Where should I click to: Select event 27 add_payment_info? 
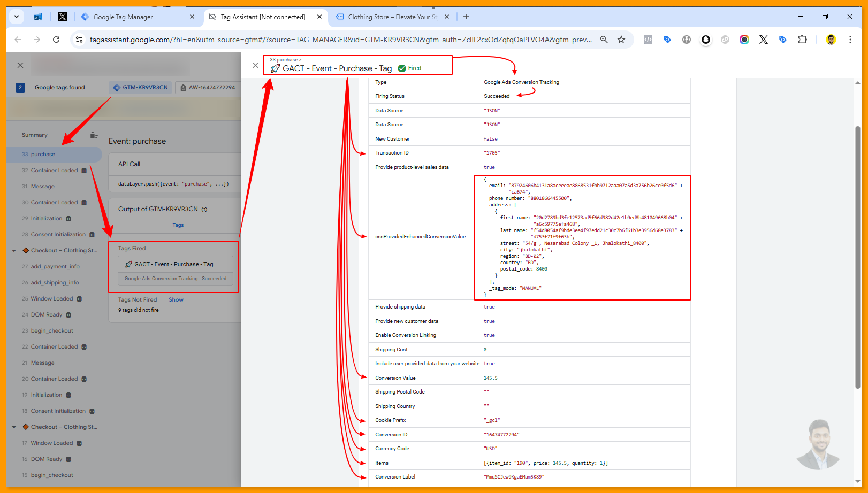[54, 267]
